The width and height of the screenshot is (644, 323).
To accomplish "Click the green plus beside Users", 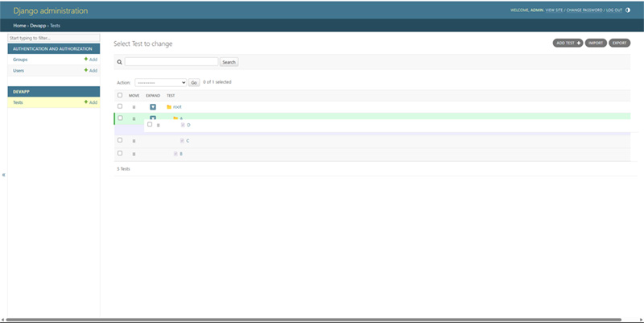I will 86,70.
